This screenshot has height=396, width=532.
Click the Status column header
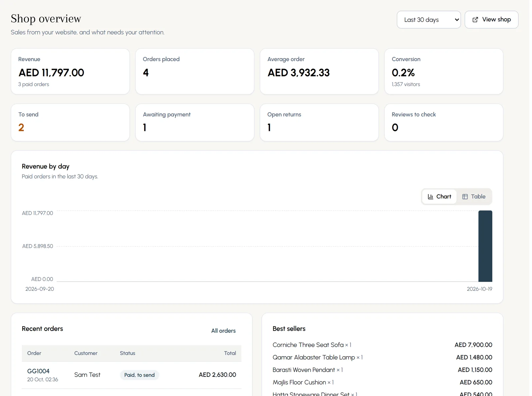click(128, 353)
